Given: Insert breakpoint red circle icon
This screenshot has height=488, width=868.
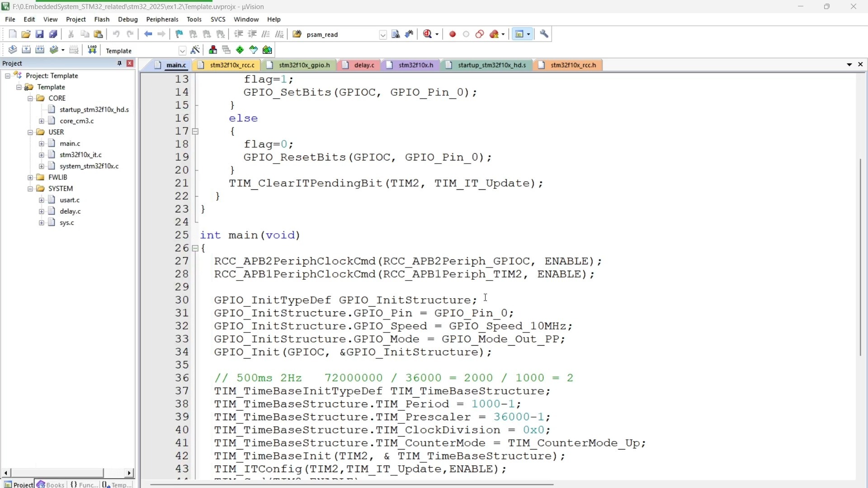Looking at the screenshot, I should (x=453, y=34).
